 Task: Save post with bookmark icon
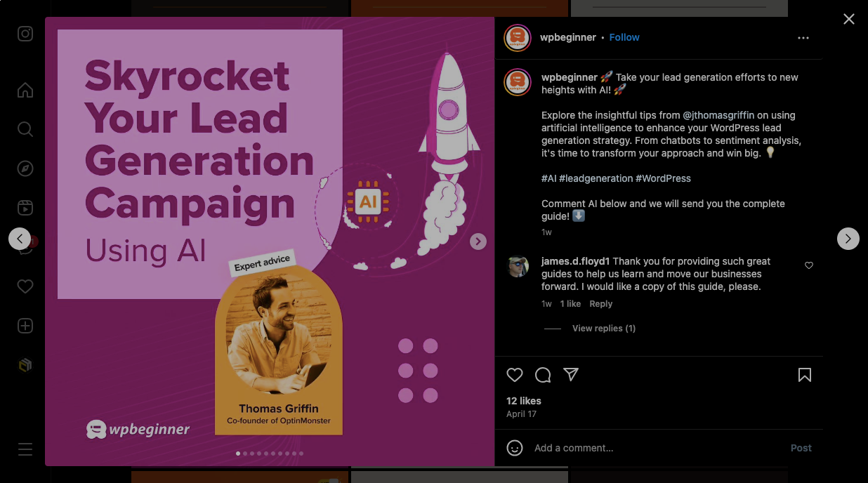805,375
